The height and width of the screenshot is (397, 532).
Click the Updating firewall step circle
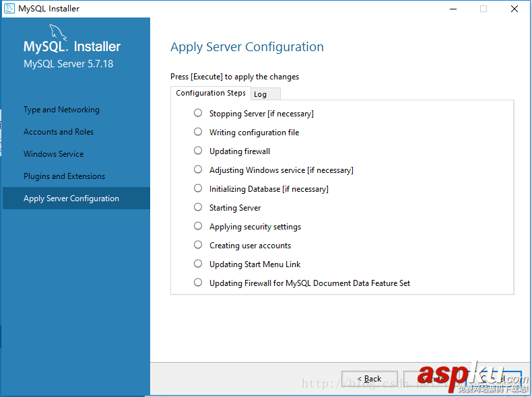coord(198,151)
